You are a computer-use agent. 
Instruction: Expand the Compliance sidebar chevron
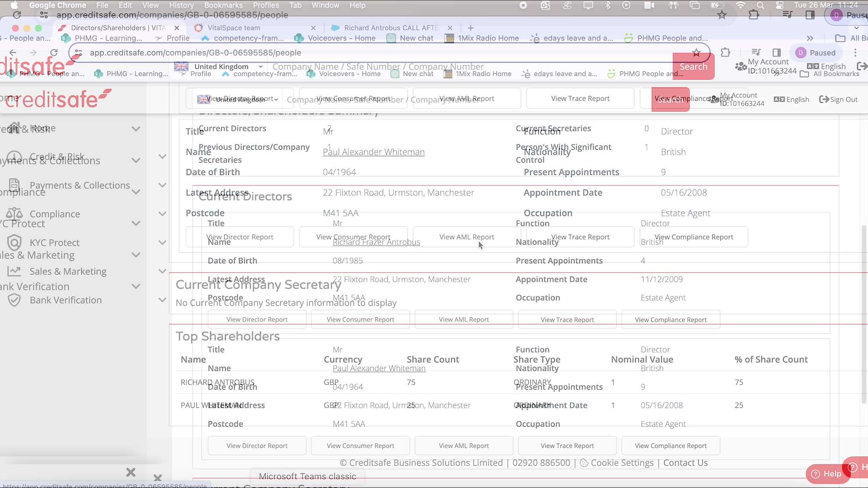(x=162, y=214)
